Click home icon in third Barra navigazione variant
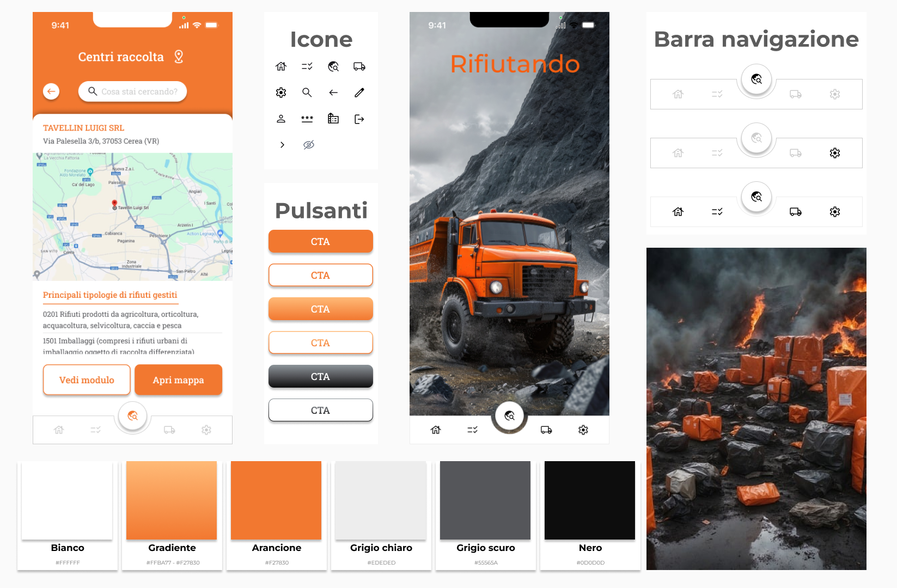 (x=678, y=212)
